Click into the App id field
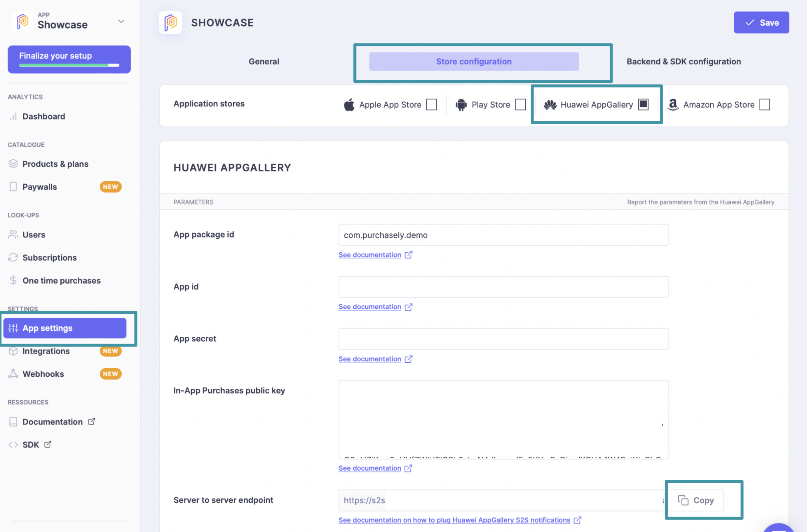Image resolution: width=808 pixels, height=532 pixels. coord(504,287)
